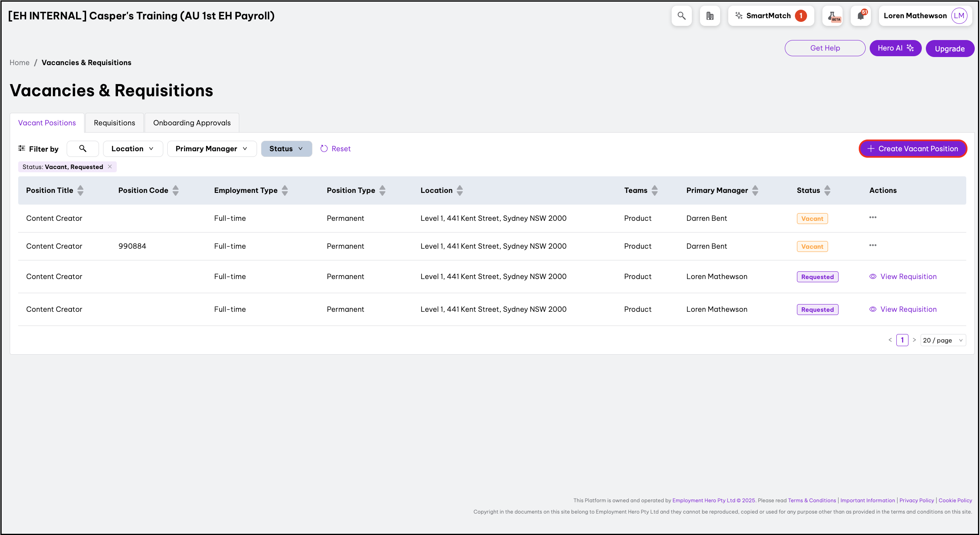Click first View Requisition link

click(908, 277)
